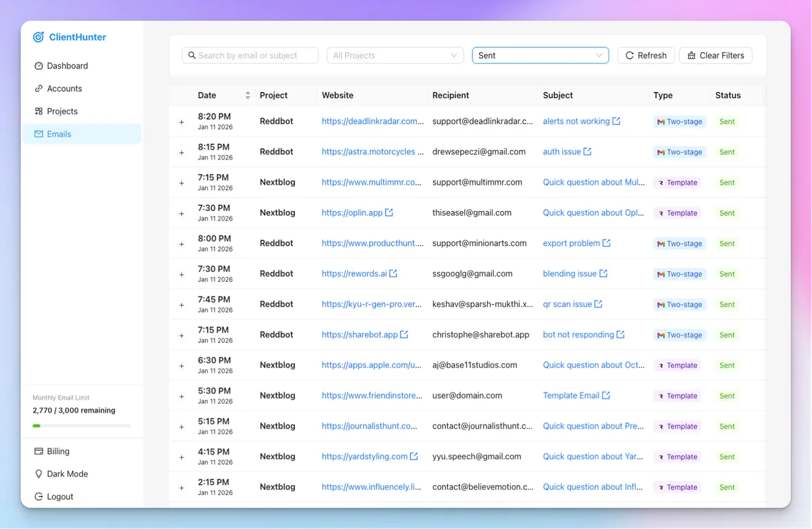Screen dimensions: 812x529
Task: Expand the multimmr email row
Action: click(181, 183)
